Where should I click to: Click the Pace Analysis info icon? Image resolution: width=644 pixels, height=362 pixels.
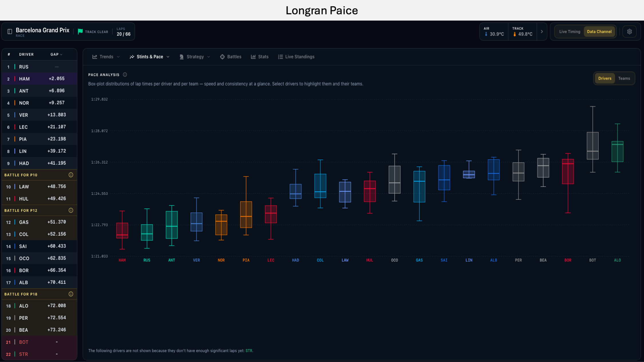tap(125, 75)
